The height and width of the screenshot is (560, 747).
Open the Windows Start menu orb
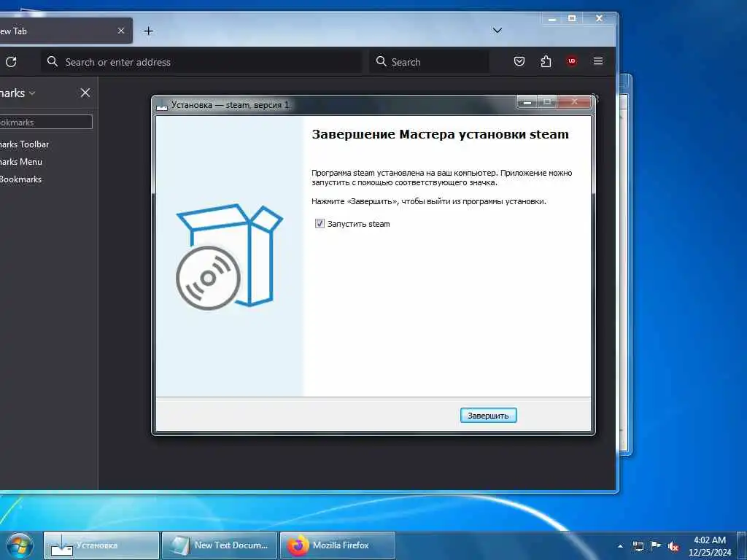pos(20,545)
